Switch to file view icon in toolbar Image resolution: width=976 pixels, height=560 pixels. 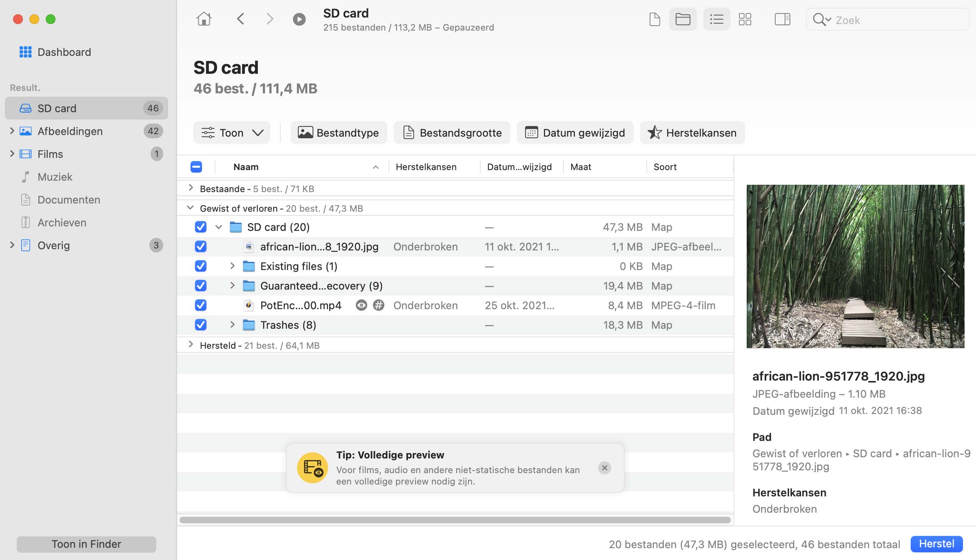[654, 19]
